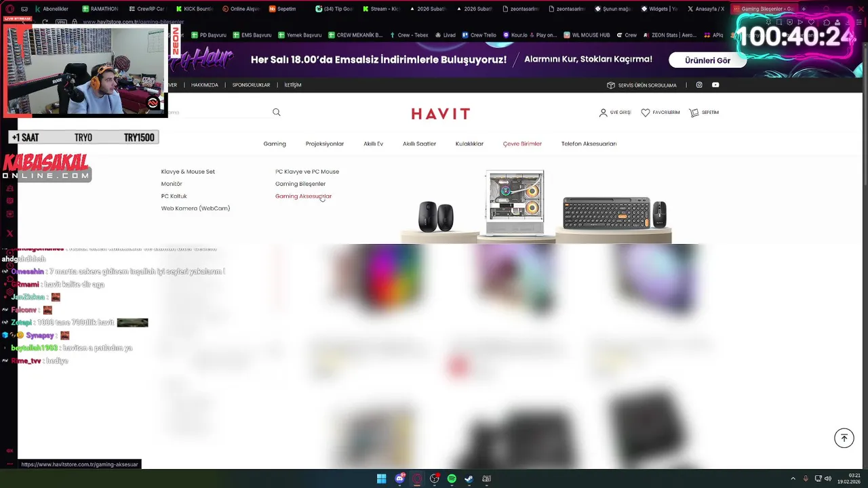
Task: Click chat username Omesahin
Action: click(x=28, y=272)
